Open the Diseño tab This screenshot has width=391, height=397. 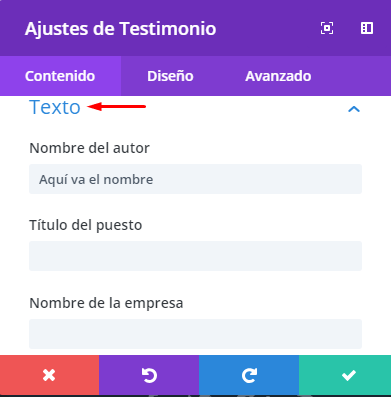170,76
